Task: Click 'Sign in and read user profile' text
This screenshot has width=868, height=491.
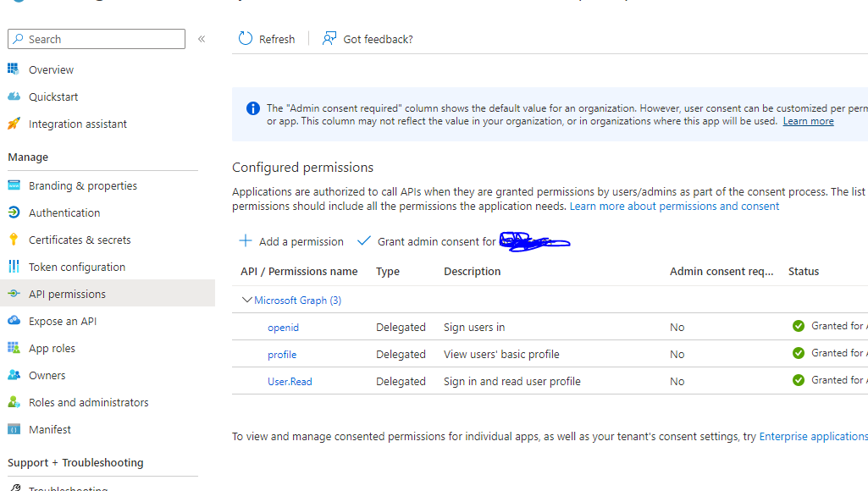Action: pos(512,382)
